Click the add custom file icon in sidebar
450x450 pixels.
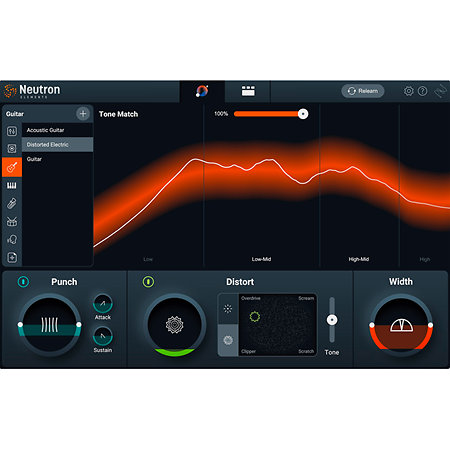point(12,257)
